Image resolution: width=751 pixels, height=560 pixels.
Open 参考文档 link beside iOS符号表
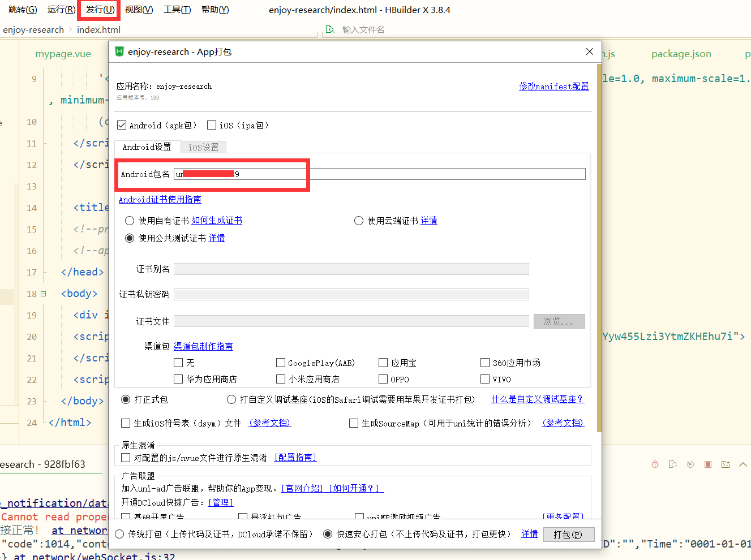pyautogui.click(x=270, y=423)
